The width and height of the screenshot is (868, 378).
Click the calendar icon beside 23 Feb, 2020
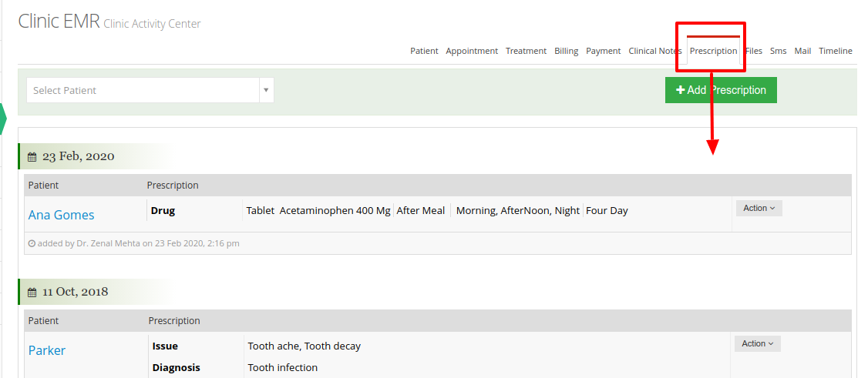coord(32,157)
